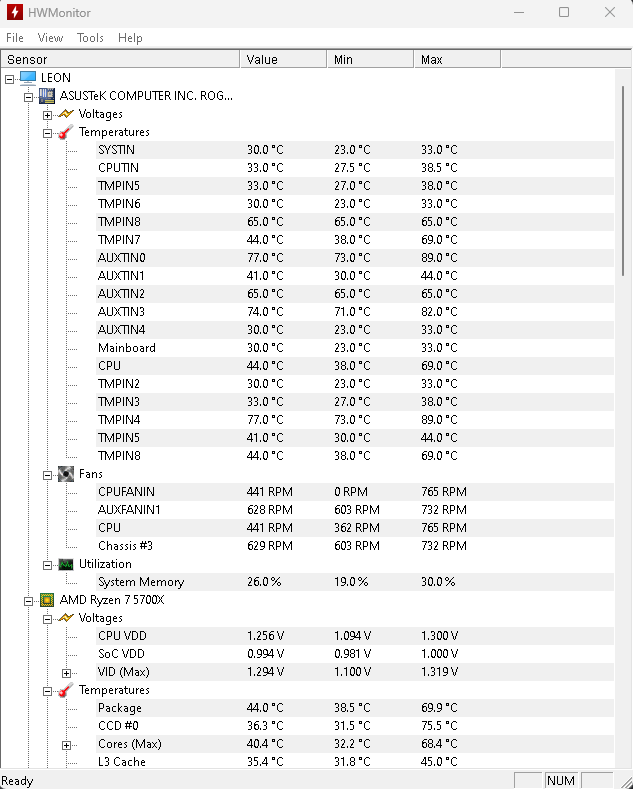Screen dimensions: 633x789
Task: Collapse the AMD Ryzen 7 5700X node
Action: [x=28, y=601]
